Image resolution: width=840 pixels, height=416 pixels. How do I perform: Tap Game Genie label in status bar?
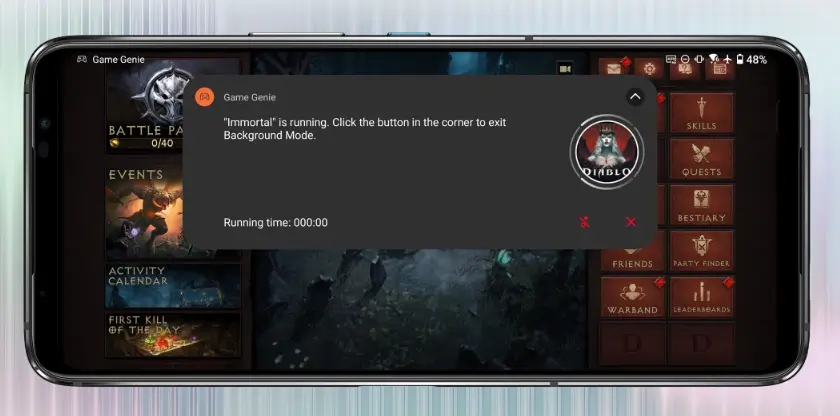pos(118,59)
